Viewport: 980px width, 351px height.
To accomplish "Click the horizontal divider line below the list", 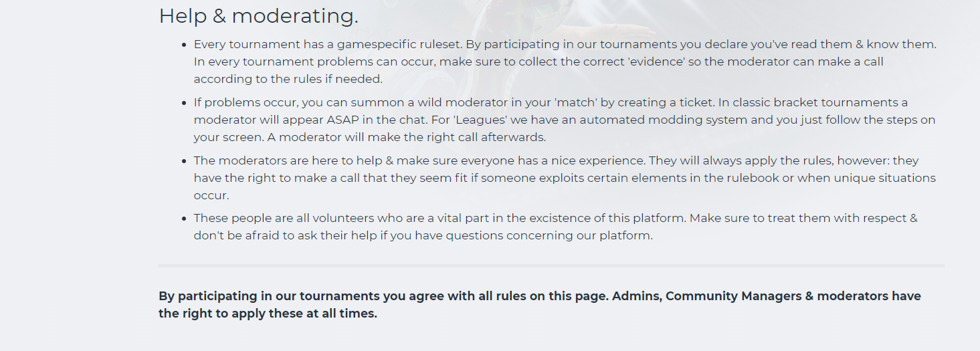I will click(551, 265).
